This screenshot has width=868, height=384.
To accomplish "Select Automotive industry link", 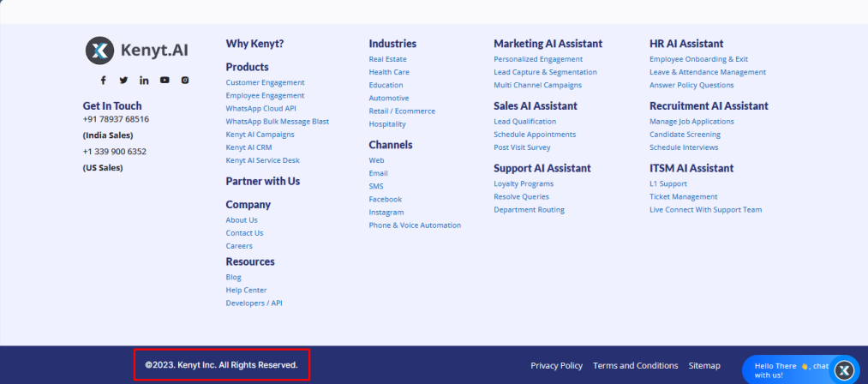I will coord(389,98).
